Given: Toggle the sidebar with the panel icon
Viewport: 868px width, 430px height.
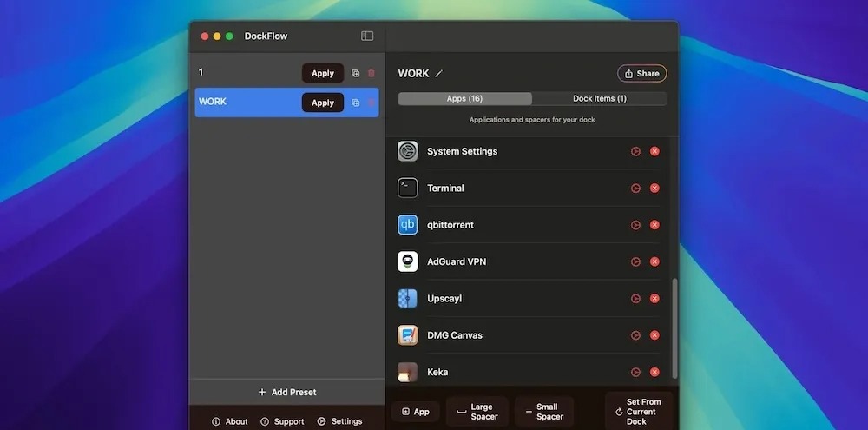Looking at the screenshot, I should pyautogui.click(x=367, y=36).
